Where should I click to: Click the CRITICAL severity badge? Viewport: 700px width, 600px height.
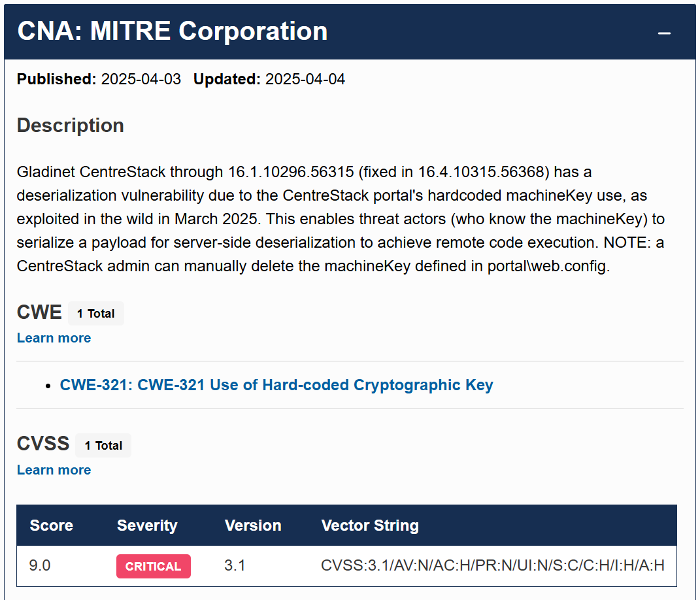pos(154,566)
